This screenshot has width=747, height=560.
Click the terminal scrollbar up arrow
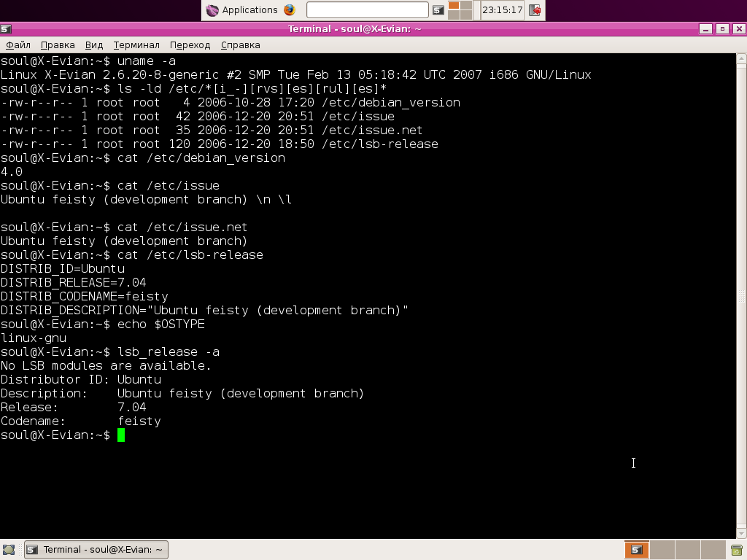tap(741, 59)
